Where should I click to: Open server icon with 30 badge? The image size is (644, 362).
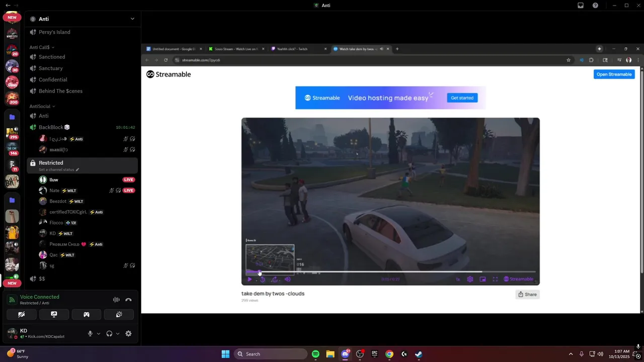coord(12,66)
